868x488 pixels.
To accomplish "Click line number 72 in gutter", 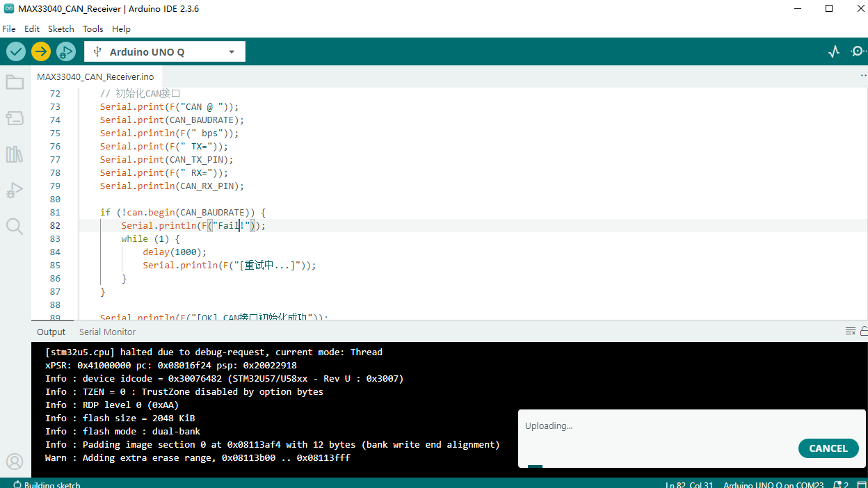I will 55,94.
